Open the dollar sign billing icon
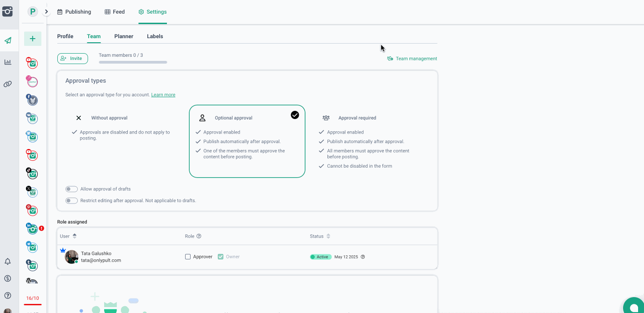Viewport: 644px width, 313px height. (x=8, y=278)
